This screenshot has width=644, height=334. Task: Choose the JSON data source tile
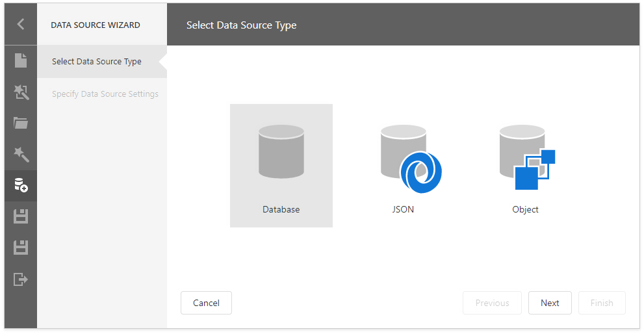404,165
